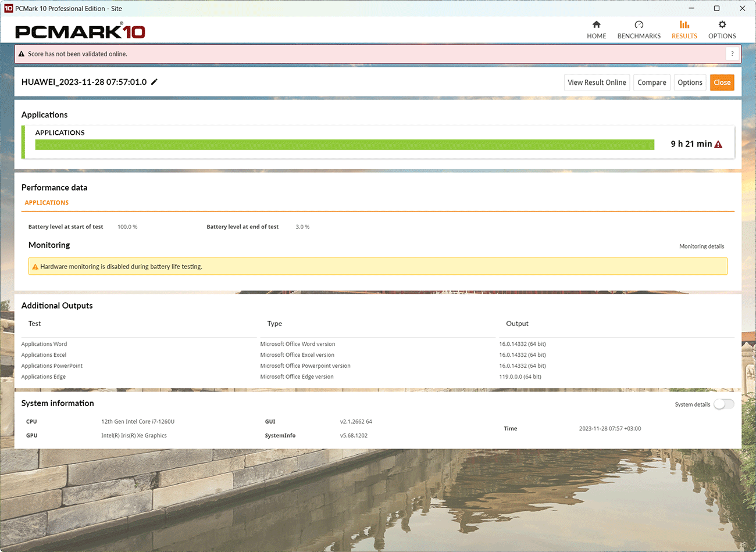This screenshot has height=552, width=756.
Task: Click the Score has not been validated message
Action: pyautogui.click(x=77, y=54)
